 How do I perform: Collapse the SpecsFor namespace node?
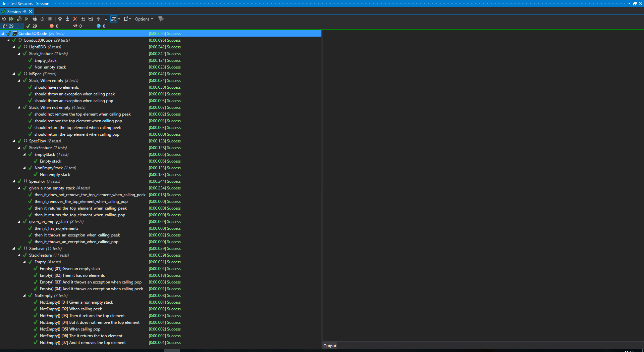[14, 181]
